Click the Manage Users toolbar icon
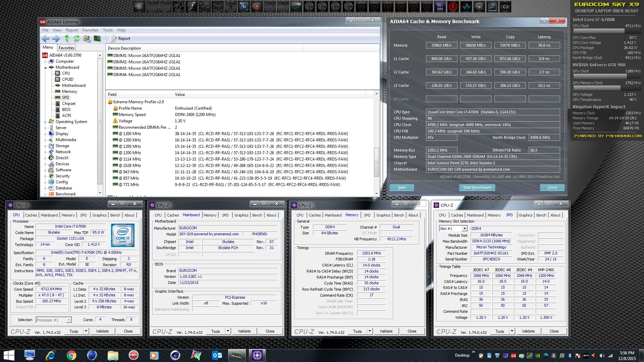Viewport: 644px width, 362px height. pos(87,39)
